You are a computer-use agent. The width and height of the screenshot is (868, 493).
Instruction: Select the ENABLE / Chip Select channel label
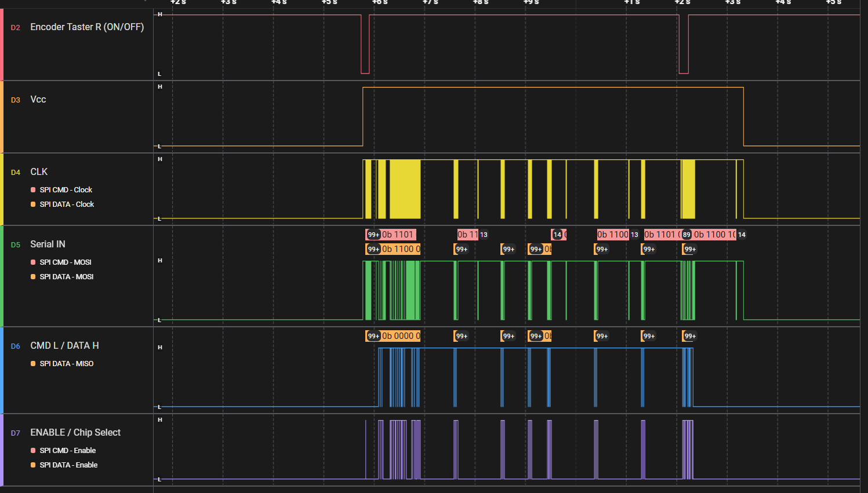coord(75,432)
